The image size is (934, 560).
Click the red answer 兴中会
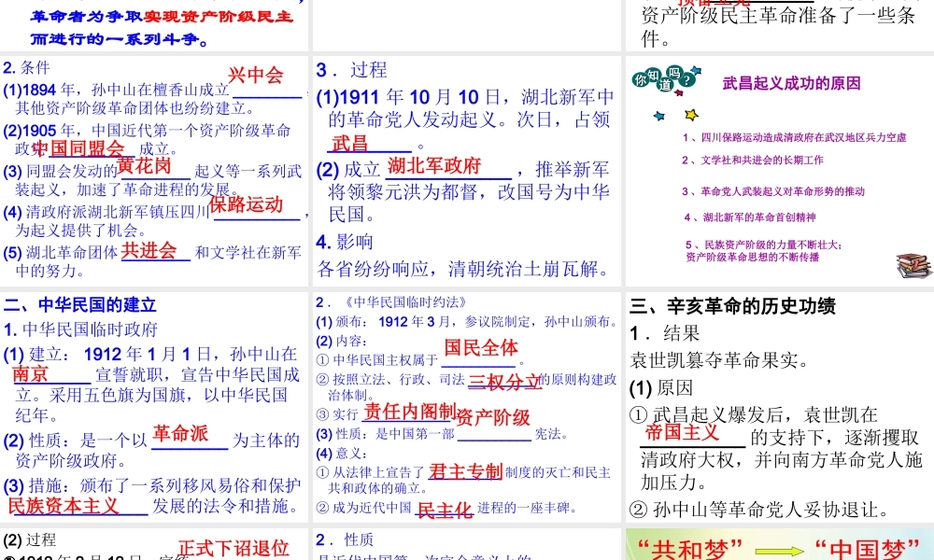[256, 75]
